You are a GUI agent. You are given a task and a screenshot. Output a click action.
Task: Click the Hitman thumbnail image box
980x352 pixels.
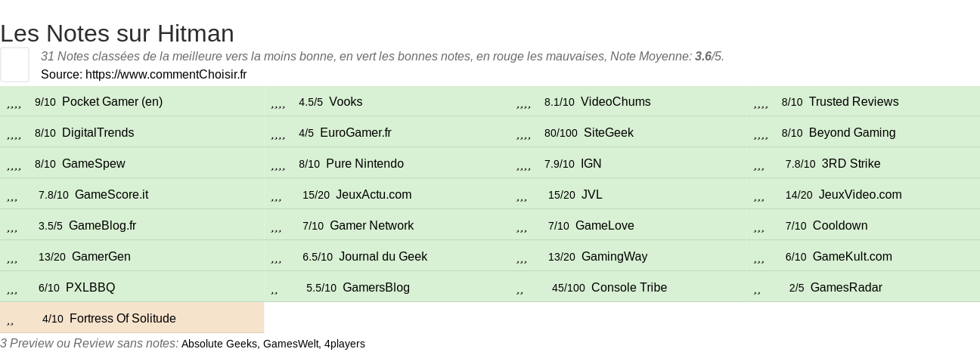coord(14,64)
